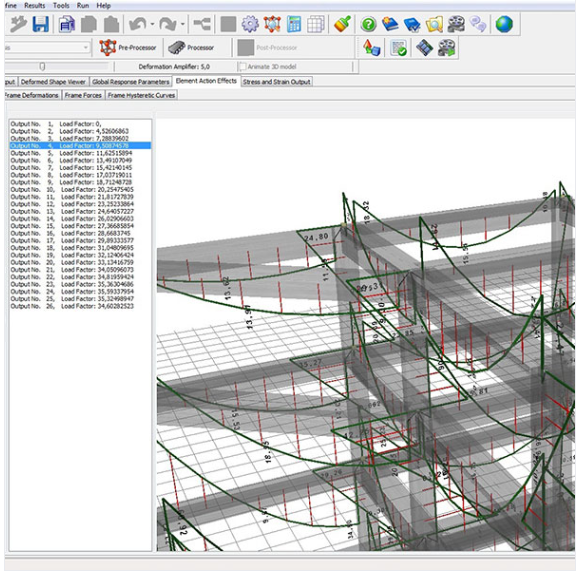Open the dropdown arrow next to Redo
577x572 pixels.
(183, 25)
